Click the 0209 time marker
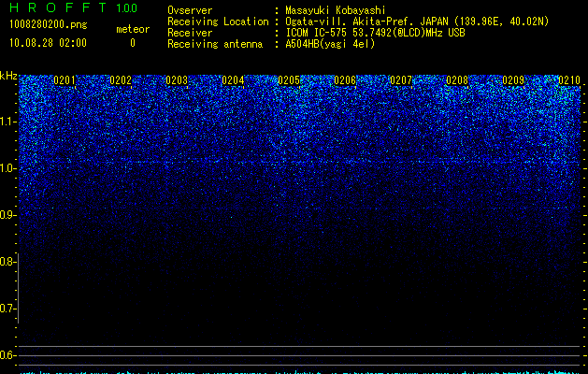The image size is (588, 374). (x=513, y=80)
